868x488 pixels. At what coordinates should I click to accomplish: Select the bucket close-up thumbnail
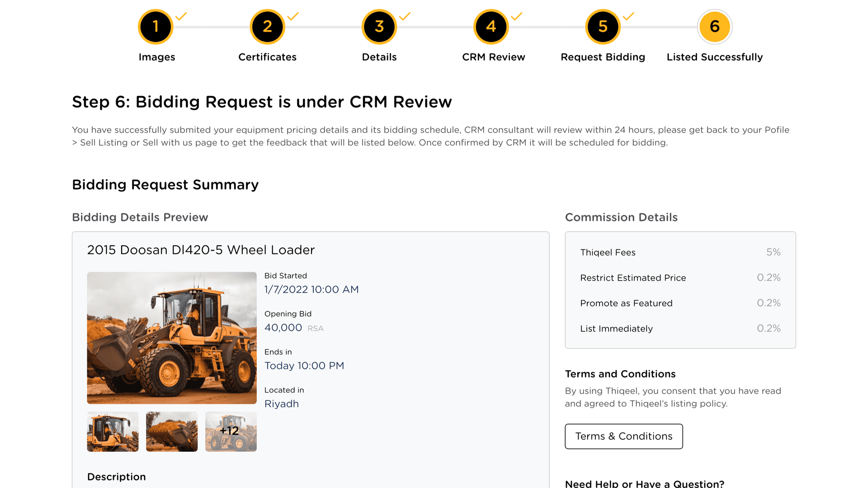point(172,432)
